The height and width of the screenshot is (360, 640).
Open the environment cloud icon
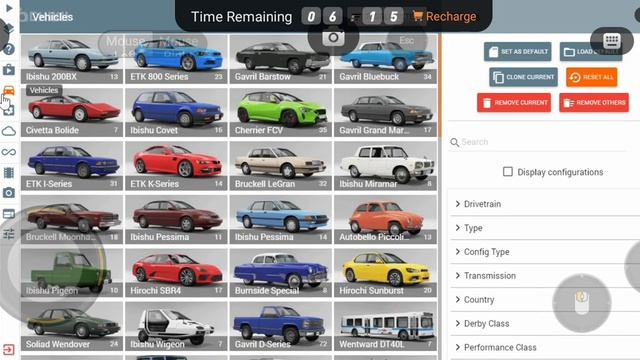(x=9, y=131)
